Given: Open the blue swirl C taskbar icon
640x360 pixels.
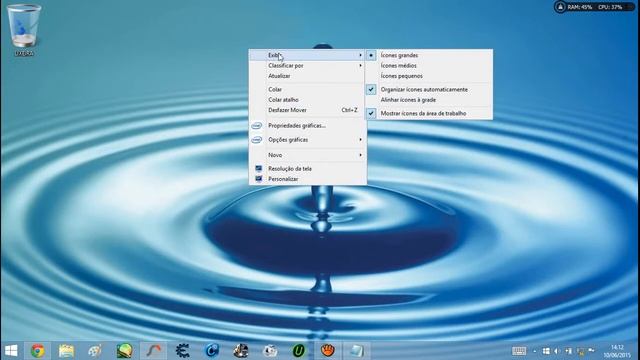Looking at the screenshot, I should coord(212,351).
